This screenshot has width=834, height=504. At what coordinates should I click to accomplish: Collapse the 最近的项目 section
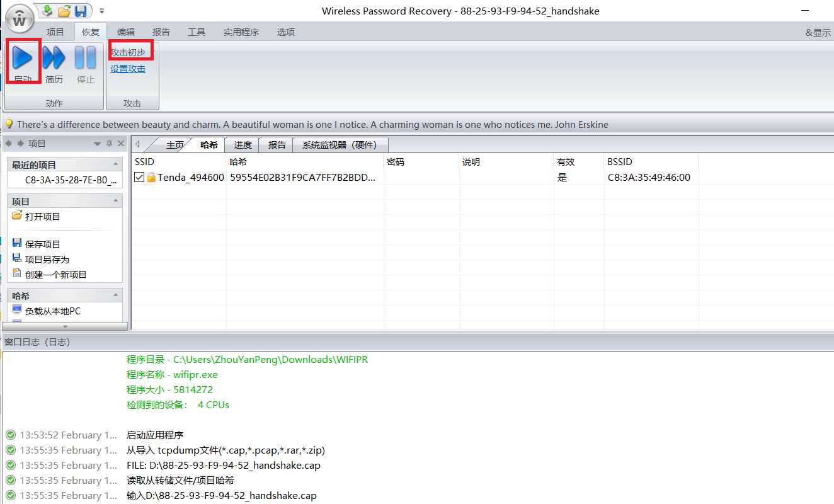coord(116,164)
